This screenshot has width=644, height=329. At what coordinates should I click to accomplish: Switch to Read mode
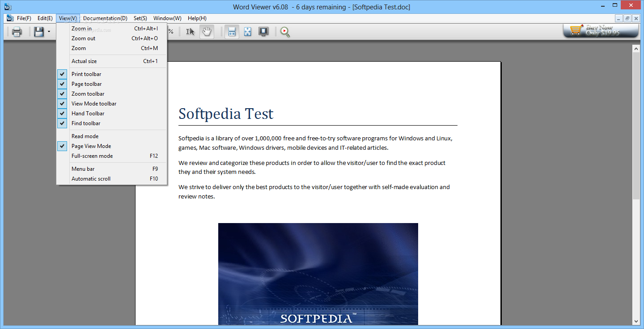point(112,136)
